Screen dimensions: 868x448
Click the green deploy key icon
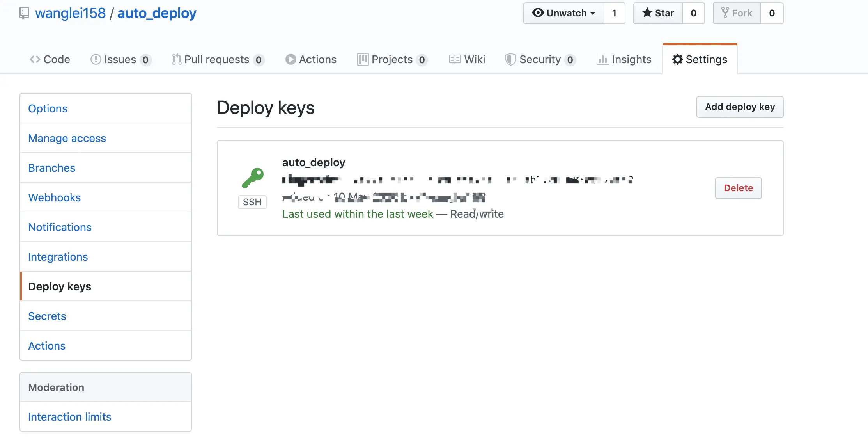coord(253,178)
